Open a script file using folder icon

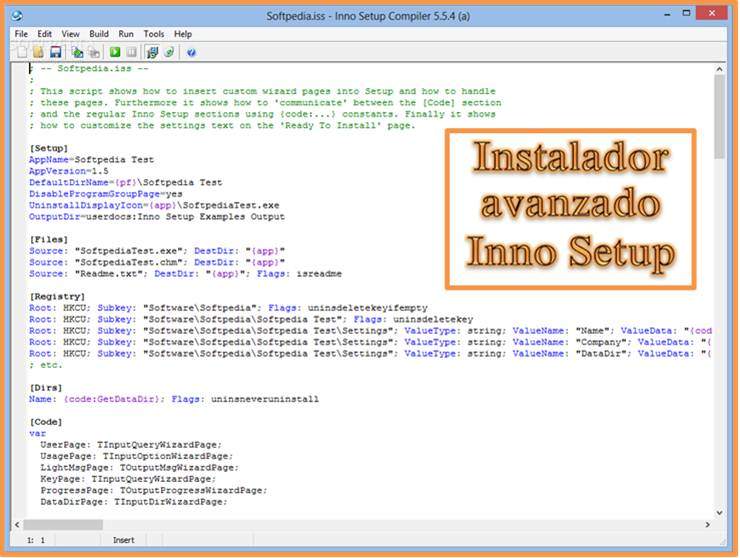pyautogui.click(x=38, y=52)
